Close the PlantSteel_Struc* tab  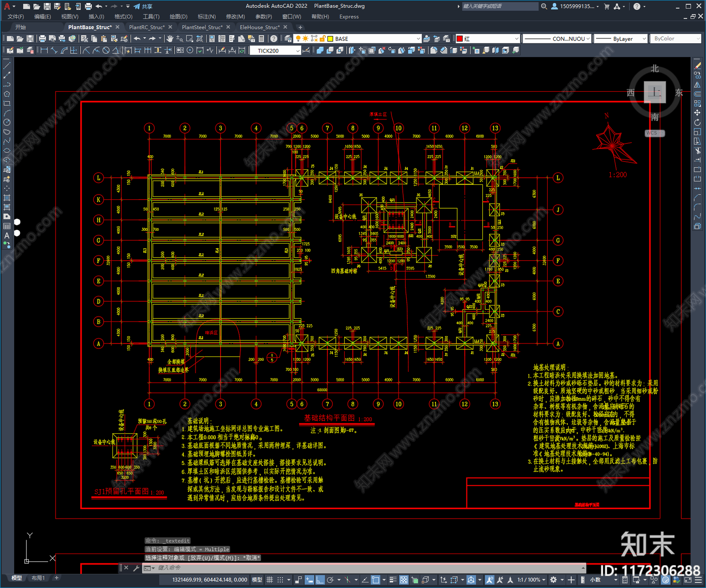click(228, 27)
